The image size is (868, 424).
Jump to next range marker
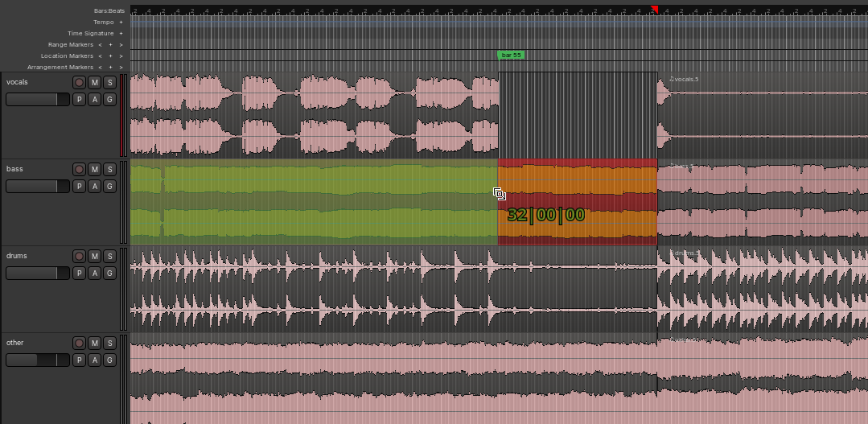[121, 45]
